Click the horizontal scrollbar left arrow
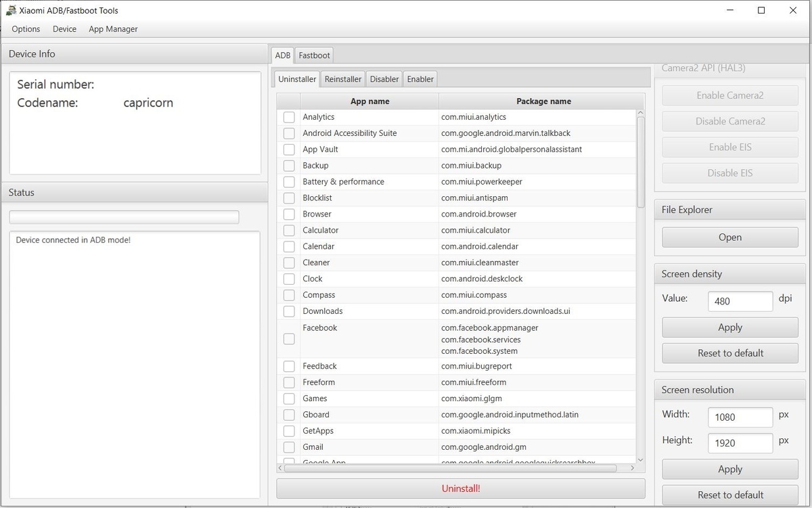 pyautogui.click(x=281, y=467)
